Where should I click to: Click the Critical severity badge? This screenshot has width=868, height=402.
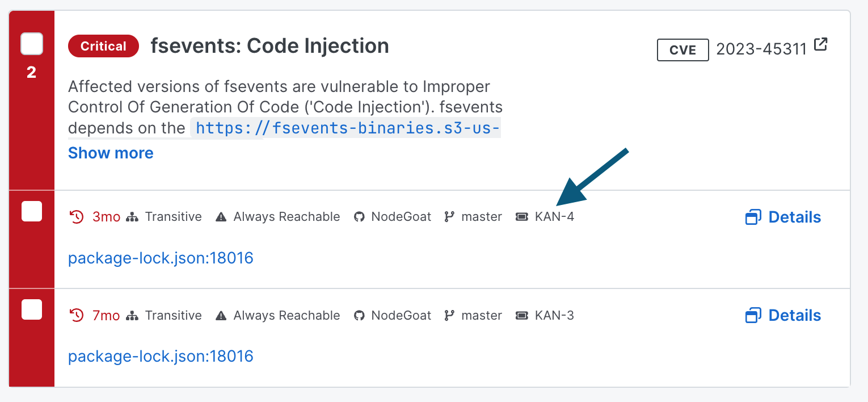coord(103,46)
